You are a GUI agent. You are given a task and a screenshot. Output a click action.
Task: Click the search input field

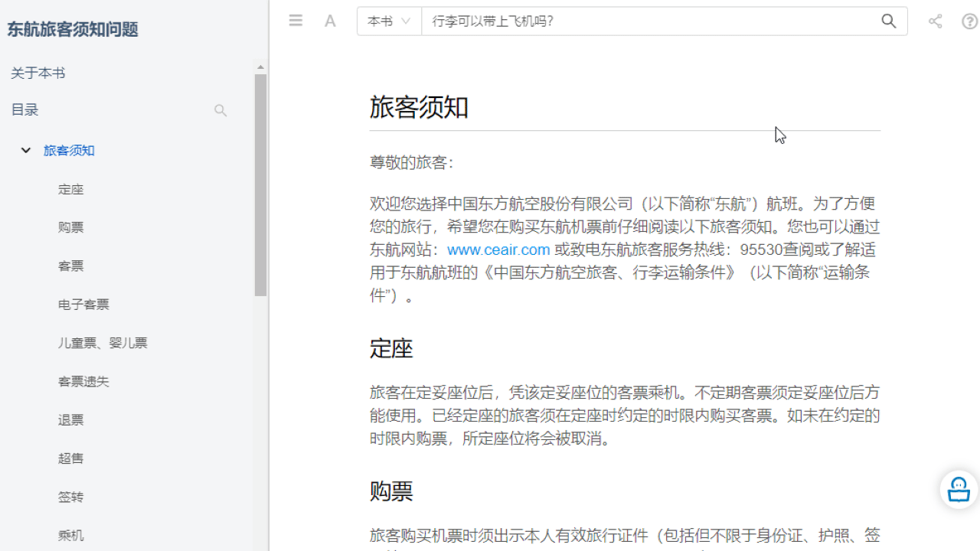[x=649, y=21]
